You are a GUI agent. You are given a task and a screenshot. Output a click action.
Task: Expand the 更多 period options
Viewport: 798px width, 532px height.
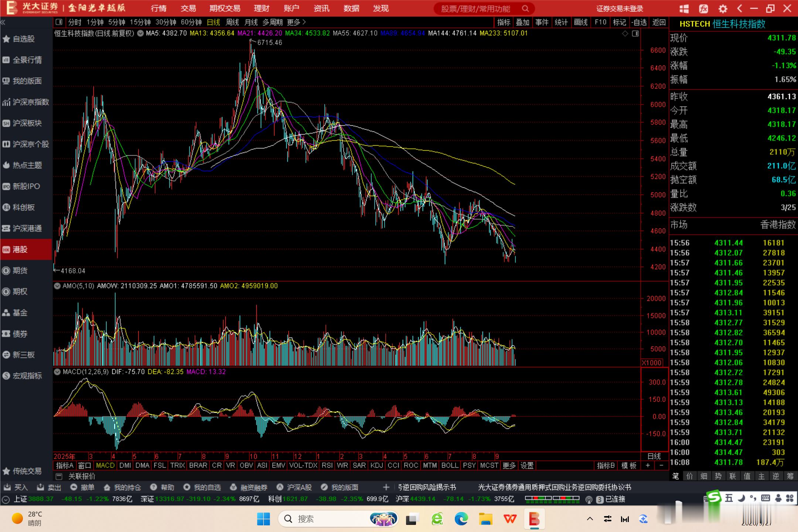[x=297, y=22]
